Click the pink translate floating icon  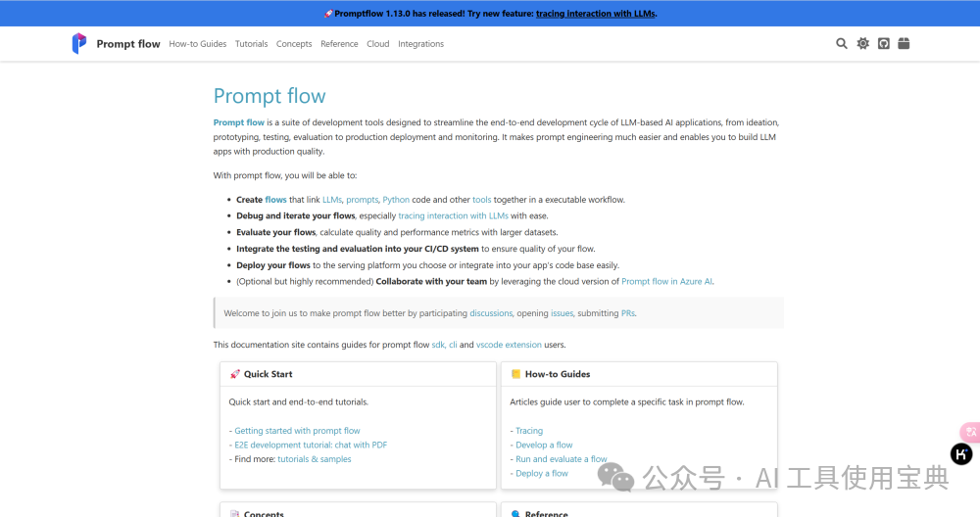coord(969,431)
